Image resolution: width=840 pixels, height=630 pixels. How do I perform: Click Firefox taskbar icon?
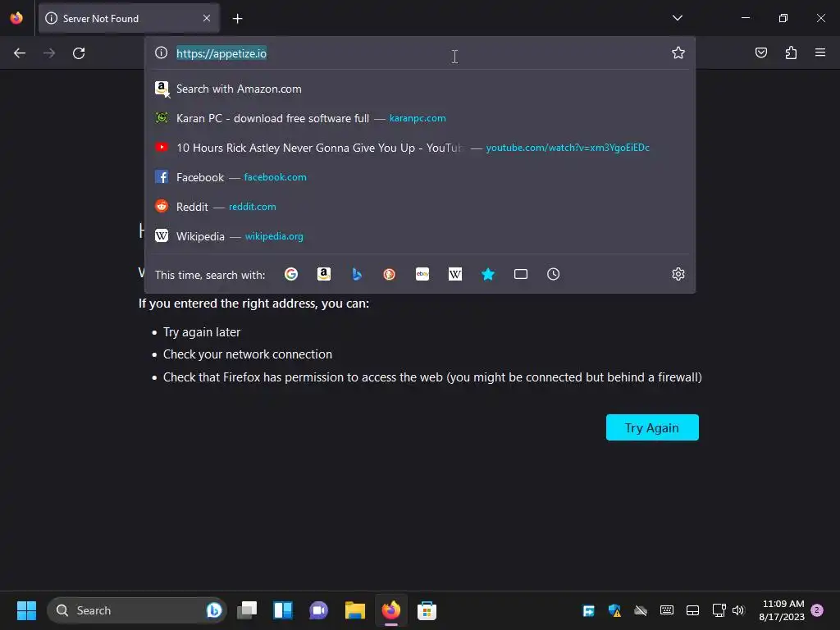click(x=391, y=610)
